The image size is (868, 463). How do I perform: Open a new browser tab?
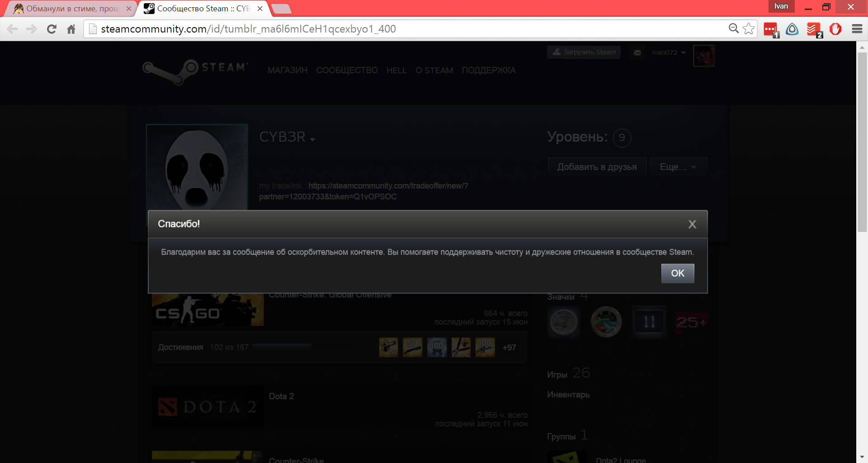[281, 9]
